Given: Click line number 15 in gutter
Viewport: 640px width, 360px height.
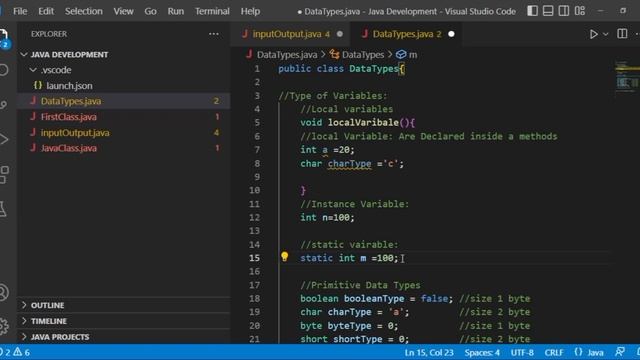Looking at the screenshot, I should click(x=254, y=258).
